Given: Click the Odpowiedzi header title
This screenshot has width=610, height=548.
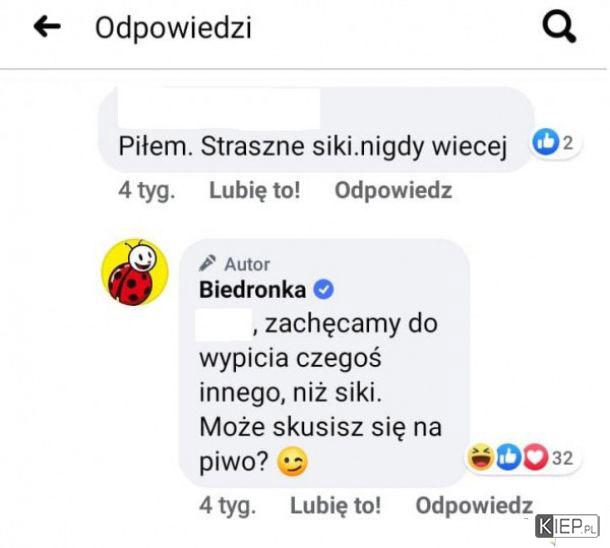Looking at the screenshot, I should tap(174, 28).
